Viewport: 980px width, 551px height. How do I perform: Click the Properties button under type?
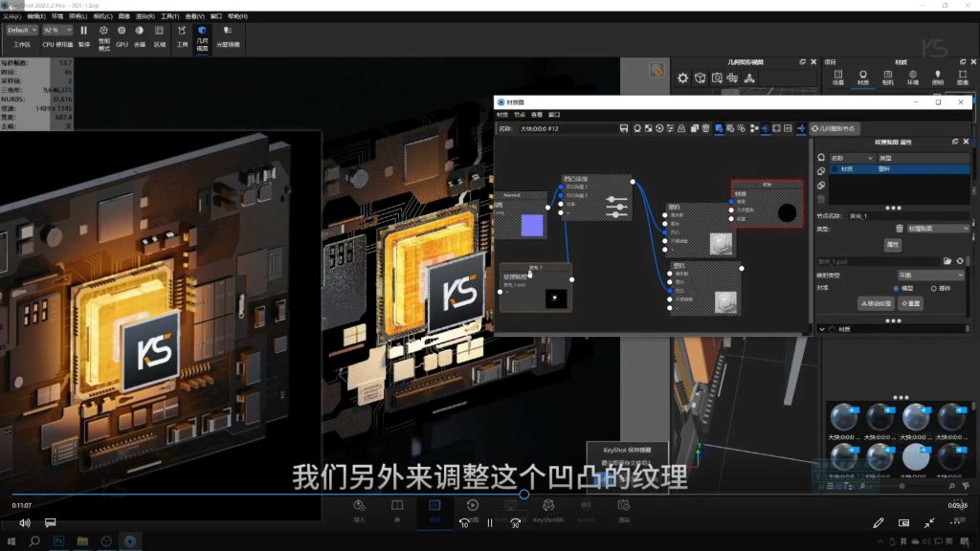tap(893, 245)
